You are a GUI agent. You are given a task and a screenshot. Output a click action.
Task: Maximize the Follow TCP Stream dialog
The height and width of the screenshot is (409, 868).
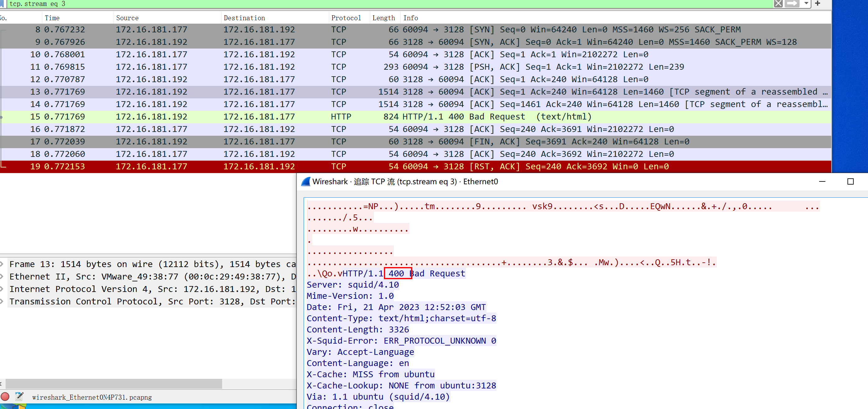tap(850, 182)
